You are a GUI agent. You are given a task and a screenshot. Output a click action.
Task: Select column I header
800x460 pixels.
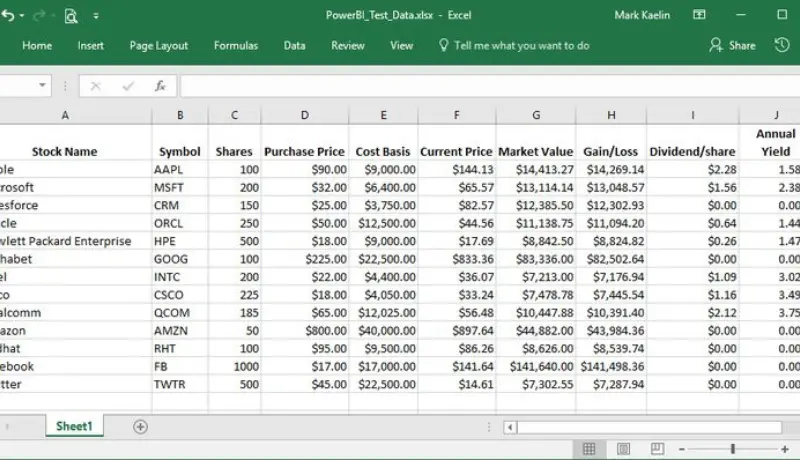point(692,115)
